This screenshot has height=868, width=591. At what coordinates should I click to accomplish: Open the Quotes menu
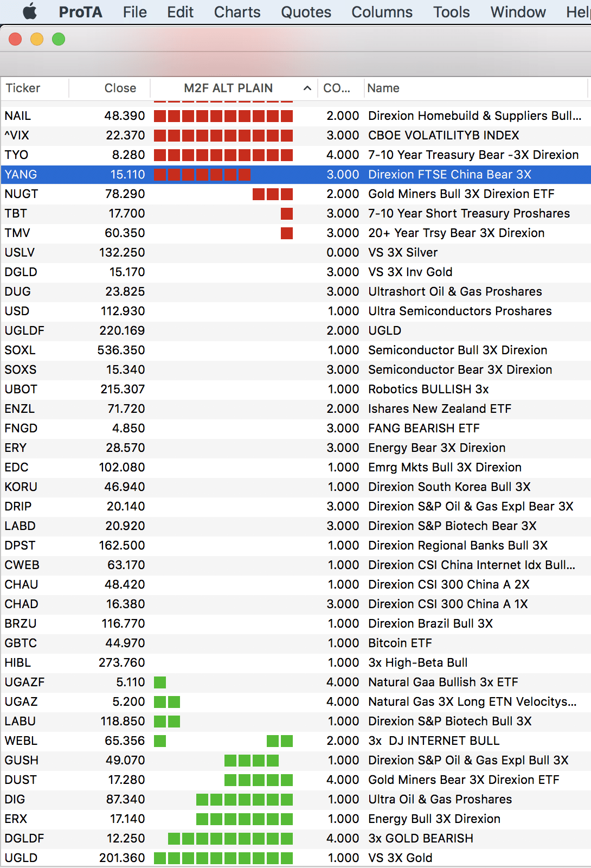tap(306, 12)
